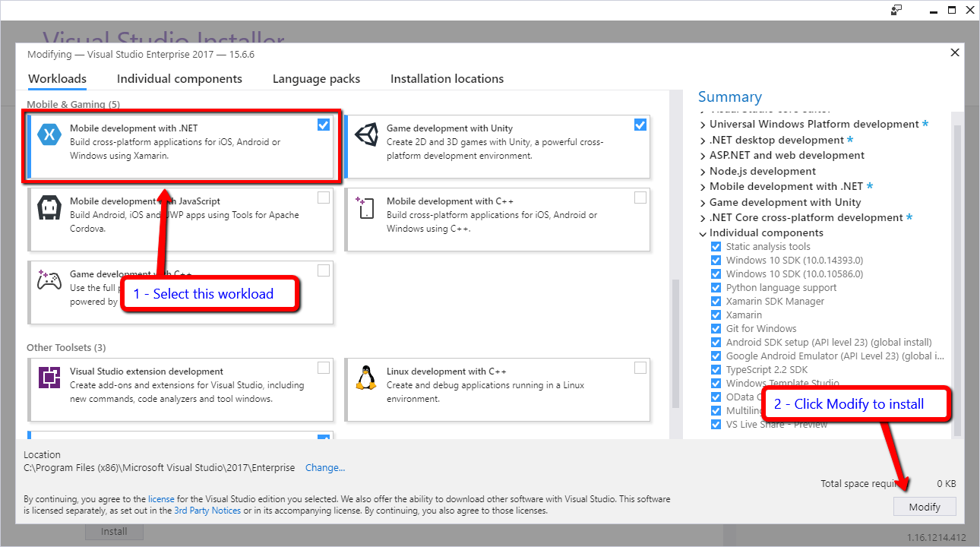The image size is (980, 547).
Task: Uncheck VS Live Share - Preview
Action: tap(716, 425)
